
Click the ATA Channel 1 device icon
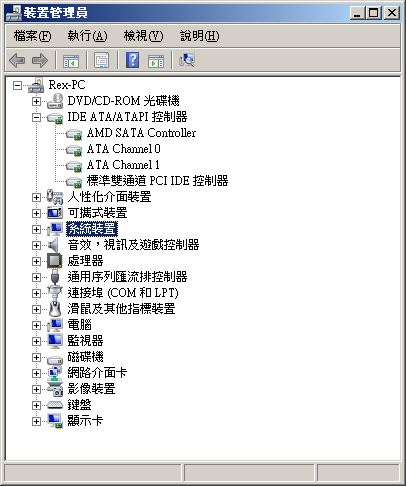pos(74,166)
